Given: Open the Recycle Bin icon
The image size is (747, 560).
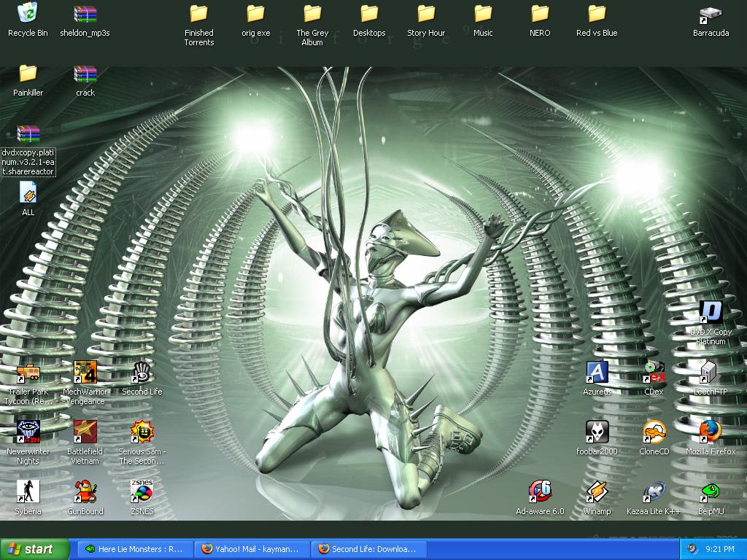Looking at the screenshot, I should point(28,13).
